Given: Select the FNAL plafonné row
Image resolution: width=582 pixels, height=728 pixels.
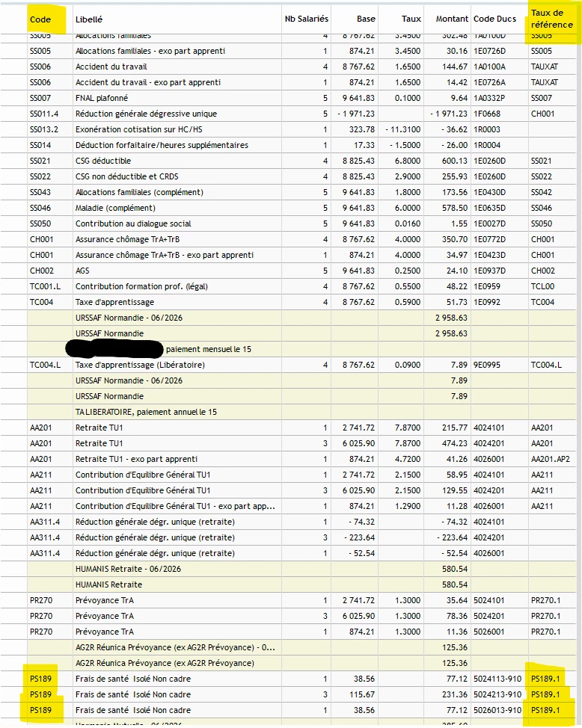Looking at the screenshot, I should tap(288, 98).
